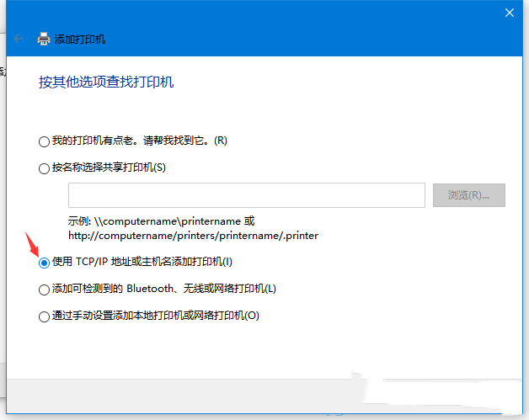
Task: Click the 按其他选项查找打印机 heading
Action: point(106,82)
